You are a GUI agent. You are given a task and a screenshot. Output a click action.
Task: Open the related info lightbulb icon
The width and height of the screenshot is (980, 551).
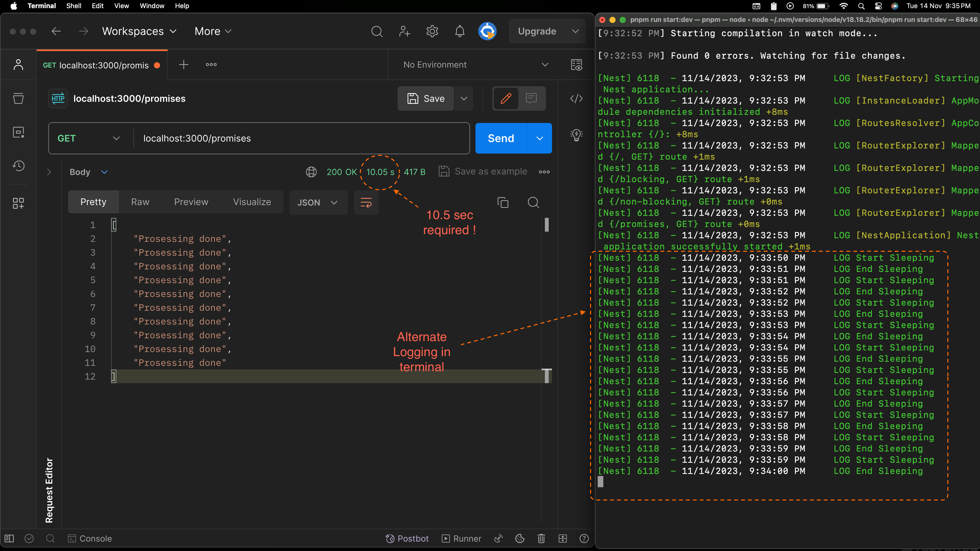[576, 135]
